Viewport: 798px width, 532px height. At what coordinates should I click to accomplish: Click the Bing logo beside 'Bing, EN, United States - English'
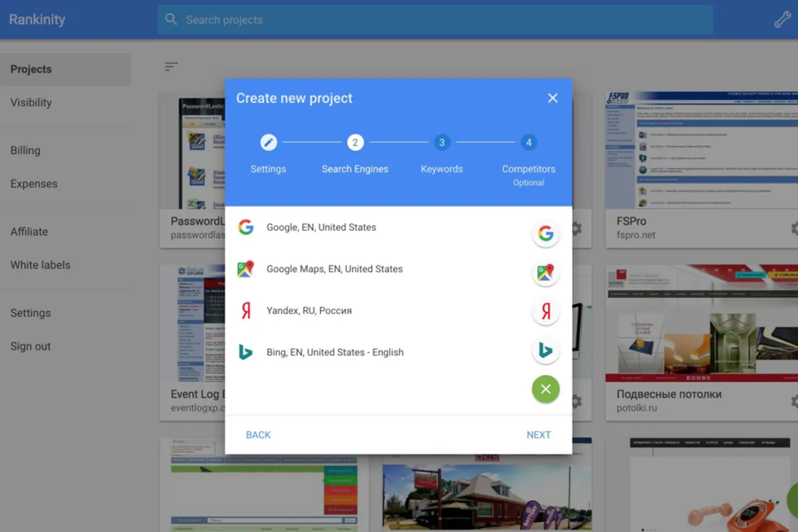point(246,352)
